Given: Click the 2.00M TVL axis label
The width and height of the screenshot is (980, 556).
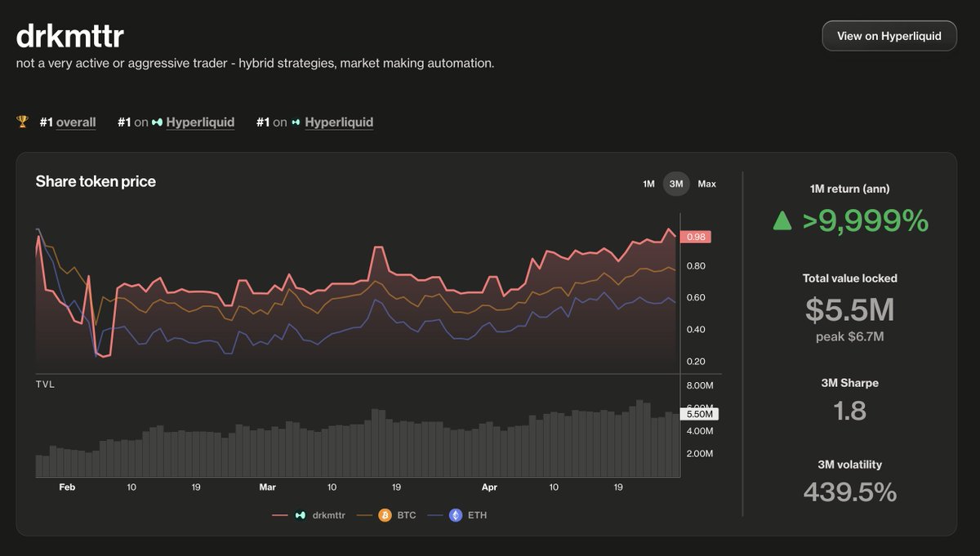Looking at the screenshot, I should click(x=699, y=454).
